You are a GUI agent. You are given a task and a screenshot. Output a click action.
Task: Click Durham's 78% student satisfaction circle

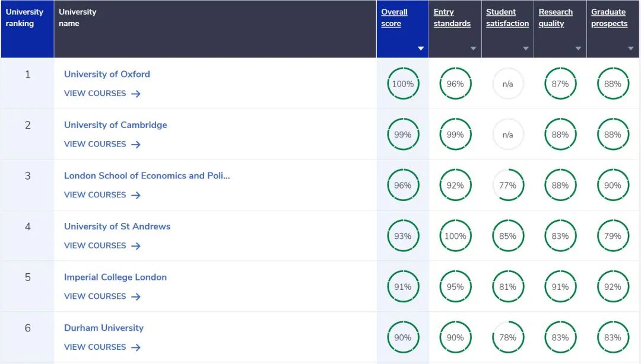[507, 337]
